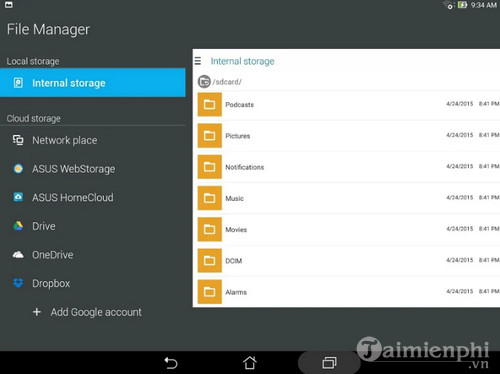Open the Notifications folder icon

[210, 167]
